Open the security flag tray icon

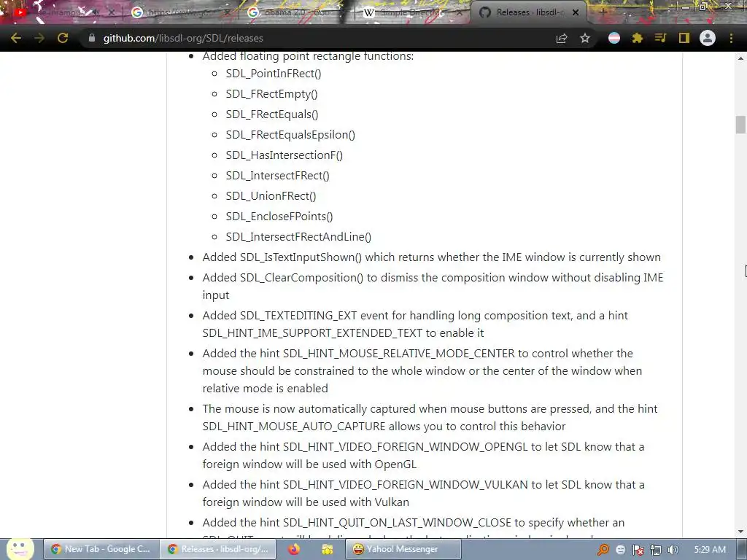click(x=638, y=550)
